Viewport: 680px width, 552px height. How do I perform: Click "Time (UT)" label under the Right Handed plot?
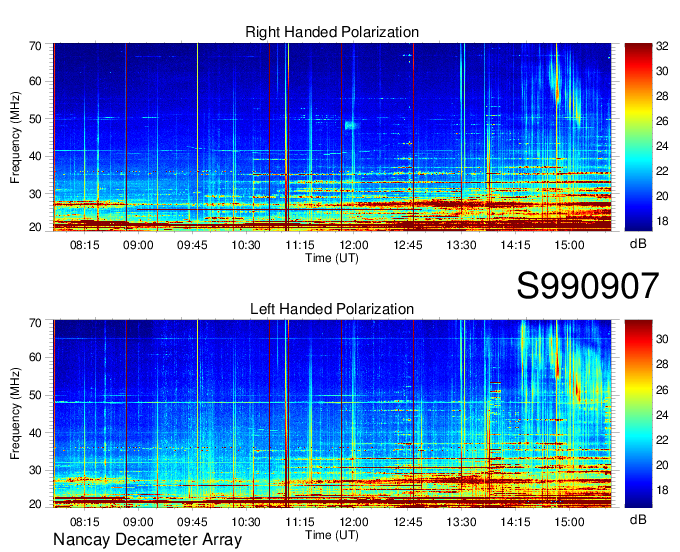click(332, 258)
